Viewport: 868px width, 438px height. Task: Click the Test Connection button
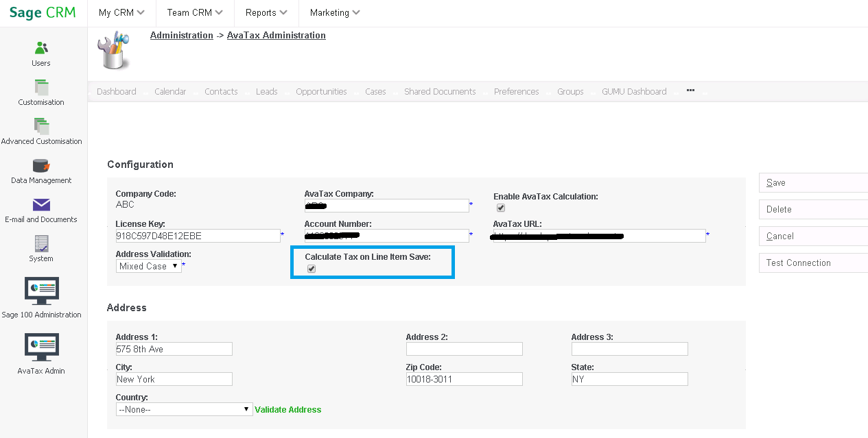[x=813, y=263]
